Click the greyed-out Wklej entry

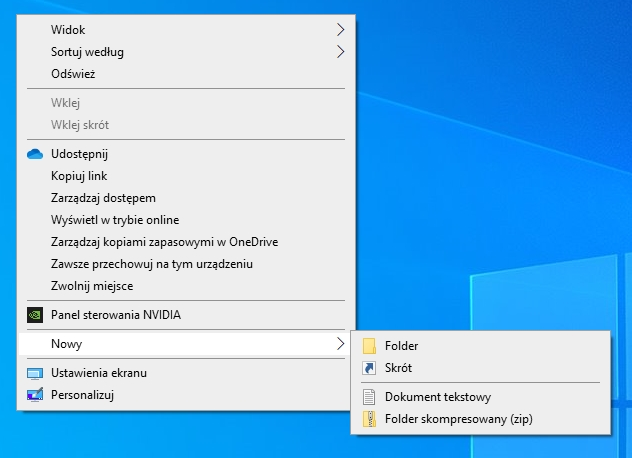[x=65, y=103]
